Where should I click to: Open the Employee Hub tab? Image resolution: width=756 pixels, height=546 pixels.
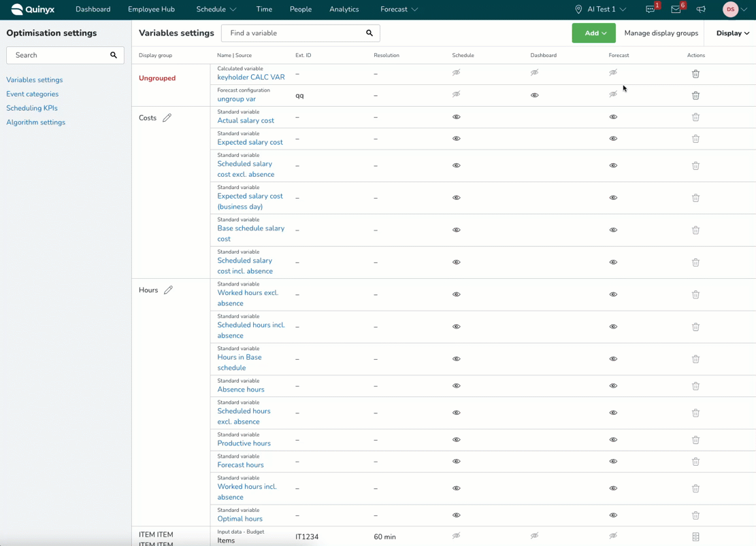pyautogui.click(x=151, y=9)
